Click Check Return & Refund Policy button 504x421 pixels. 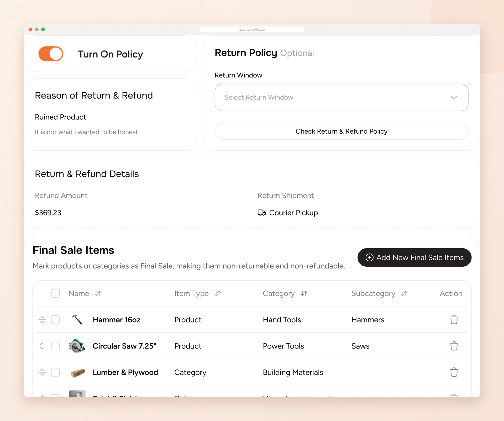click(341, 131)
